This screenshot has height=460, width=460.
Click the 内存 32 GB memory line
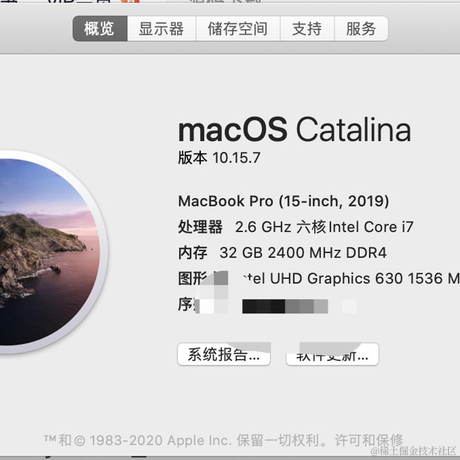click(x=282, y=253)
